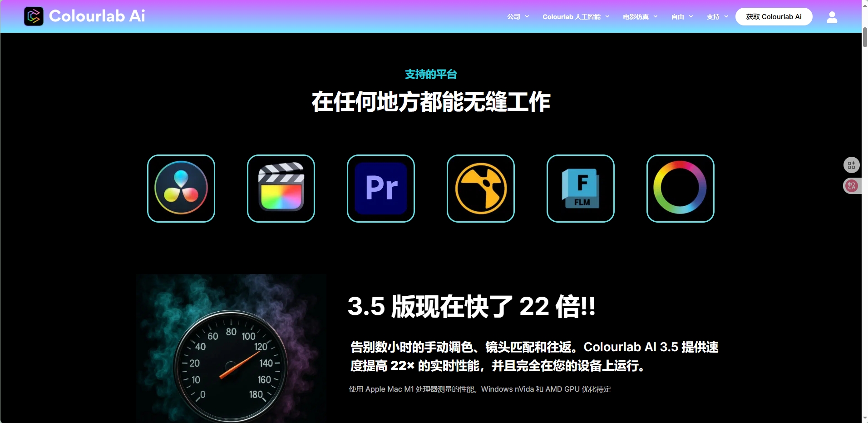The image size is (868, 423).
Task: Click the yellow Nuke platform icon
Action: pyautogui.click(x=481, y=188)
